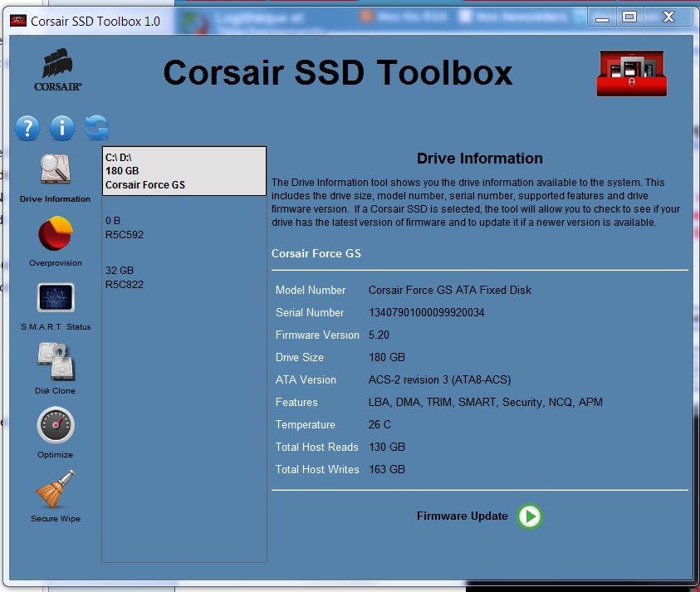Viewport: 700px width, 592px height.
Task: Click the Temperature value 26 C
Action: pos(379,424)
